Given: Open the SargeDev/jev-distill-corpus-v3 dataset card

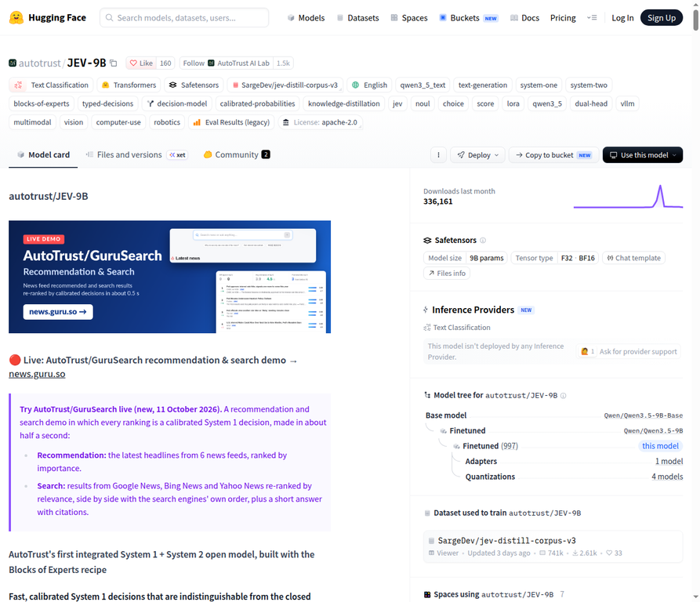Looking at the screenshot, I should [x=553, y=546].
